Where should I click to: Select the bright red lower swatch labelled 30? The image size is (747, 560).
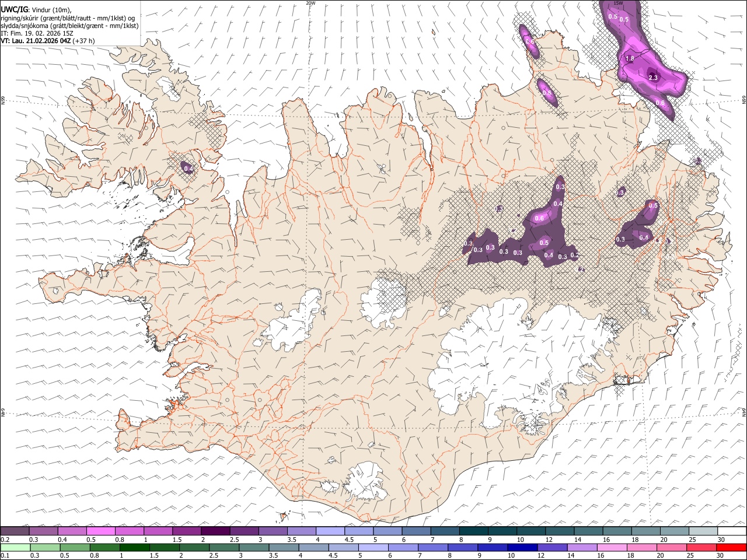(x=731, y=547)
